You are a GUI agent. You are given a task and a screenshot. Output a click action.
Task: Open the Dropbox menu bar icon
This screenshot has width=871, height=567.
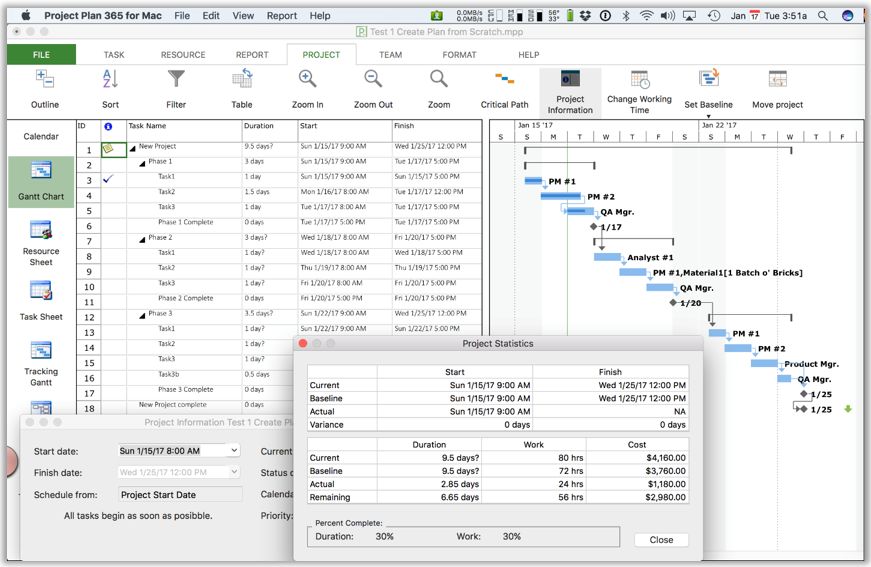(x=585, y=16)
